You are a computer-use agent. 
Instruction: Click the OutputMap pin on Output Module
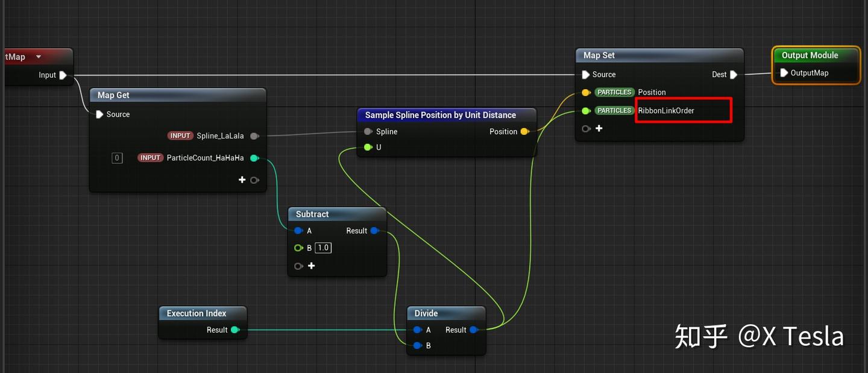point(784,73)
